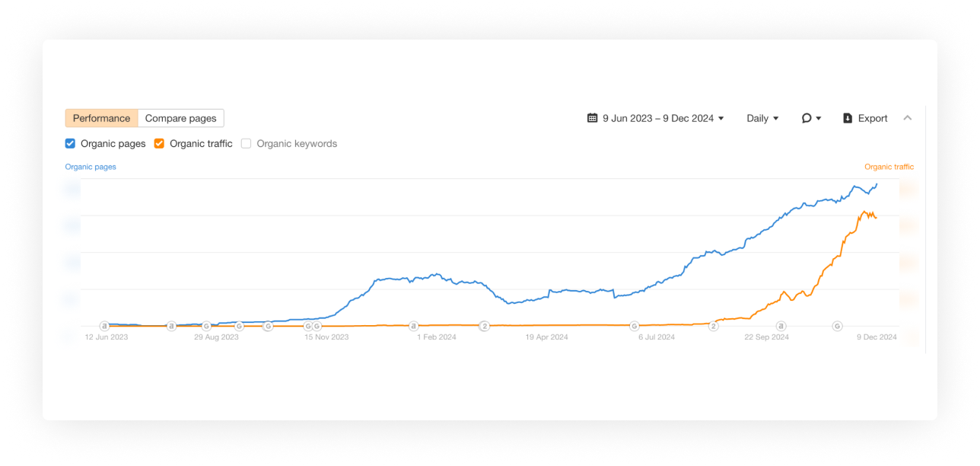Switch to the Compare pages tab
This screenshot has width=980, height=466.
(180, 118)
